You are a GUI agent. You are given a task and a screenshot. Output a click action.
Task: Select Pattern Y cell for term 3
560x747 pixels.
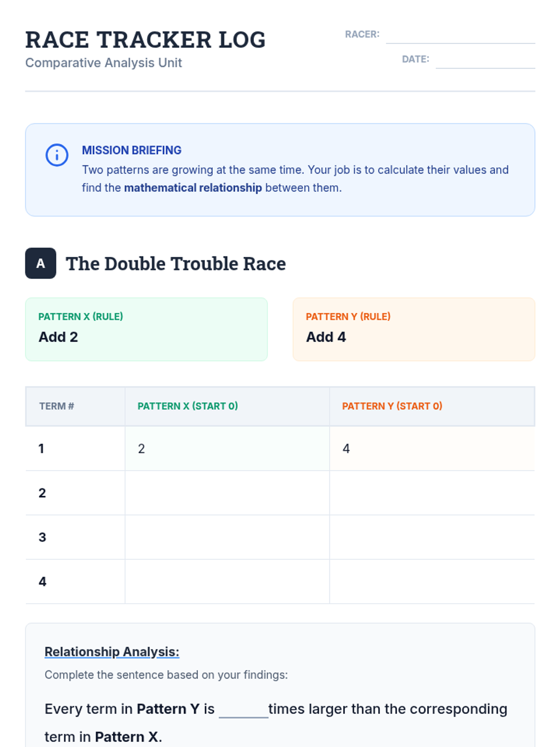click(432, 537)
